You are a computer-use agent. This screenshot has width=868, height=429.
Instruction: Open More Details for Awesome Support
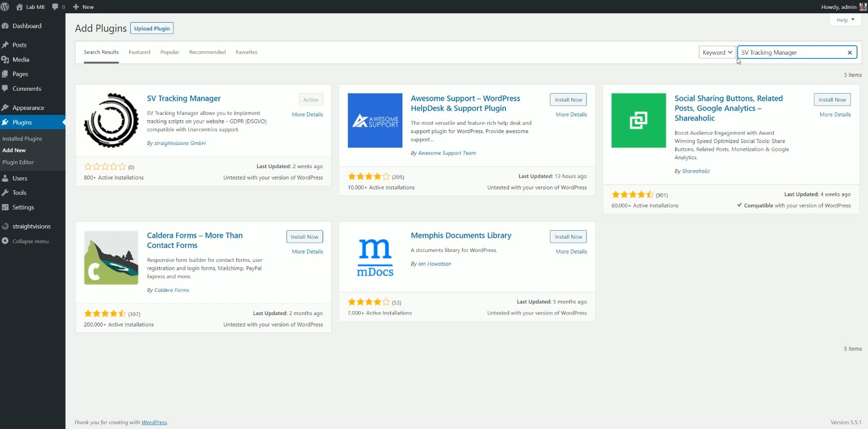pyautogui.click(x=571, y=114)
